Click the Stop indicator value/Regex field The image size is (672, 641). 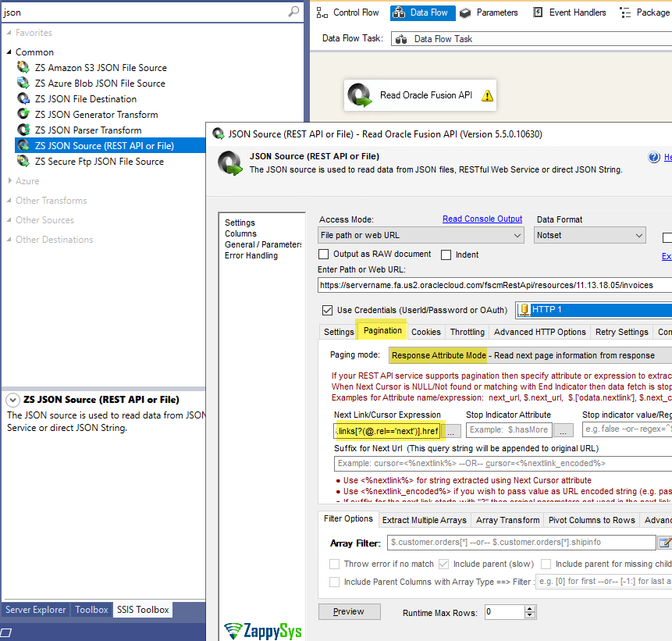627,429
